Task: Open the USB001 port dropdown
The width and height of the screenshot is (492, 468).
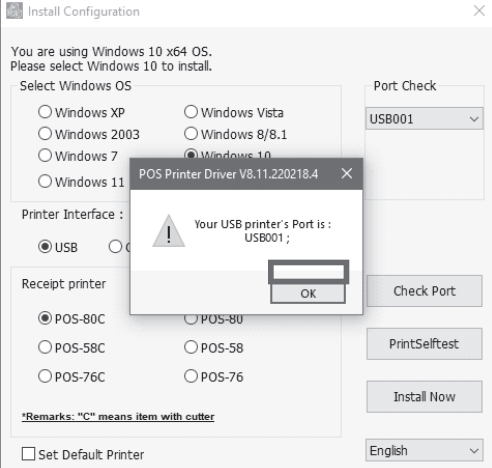Action: (x=424, y=119)
